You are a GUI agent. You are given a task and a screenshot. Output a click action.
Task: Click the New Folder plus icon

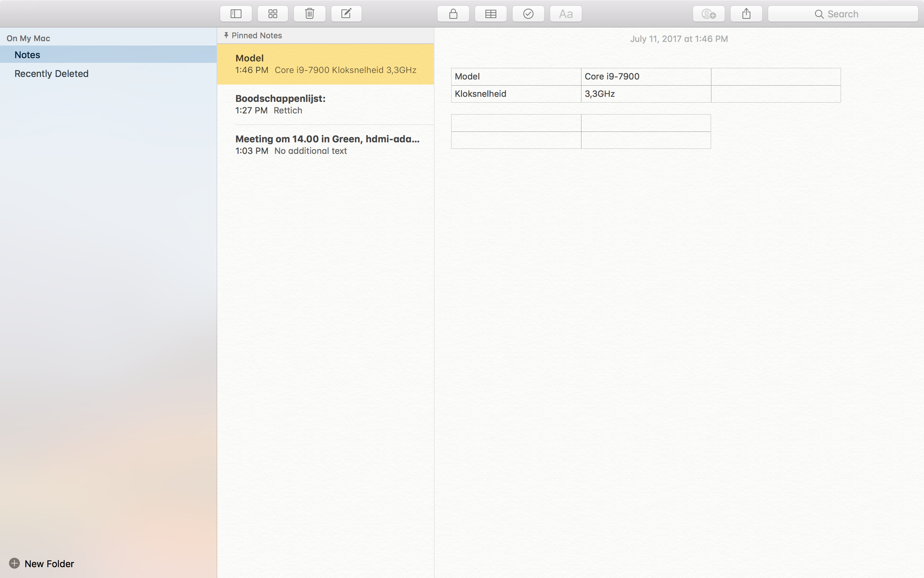14,563
